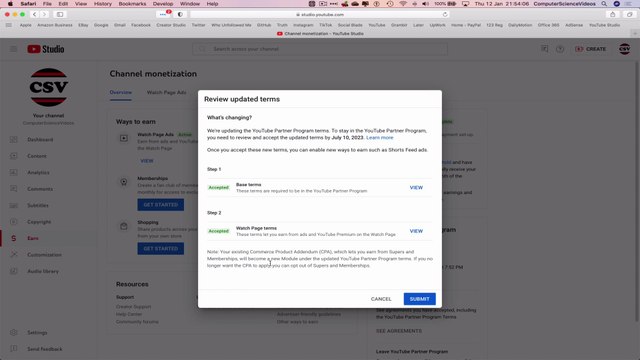View the Base terms in Step 1
This screenshot has width=640, height=360.
click(416, 188)
